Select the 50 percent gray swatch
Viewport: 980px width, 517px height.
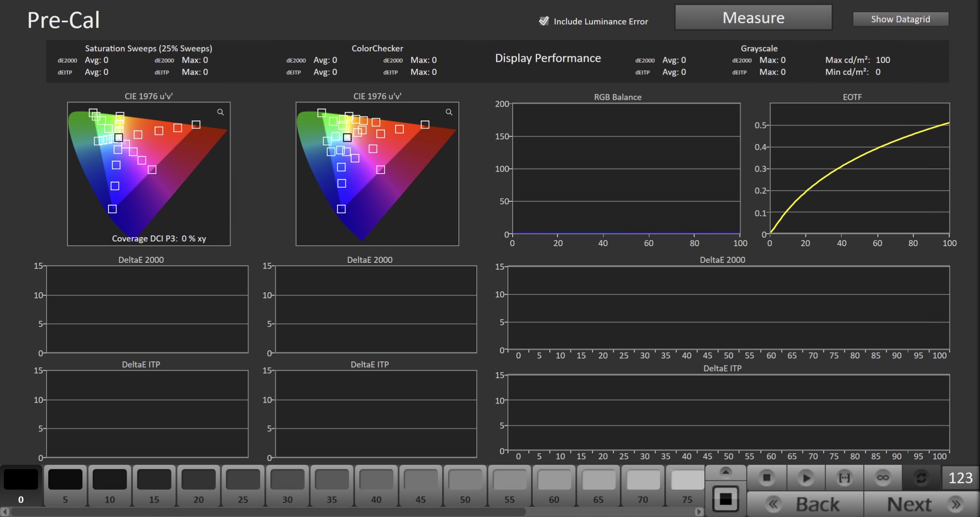465,486
